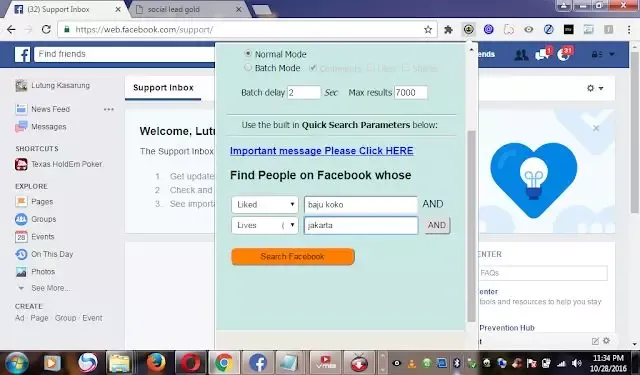Open the Important message Please Click HERE link
The image size is (640, 375).
(322, 151)
